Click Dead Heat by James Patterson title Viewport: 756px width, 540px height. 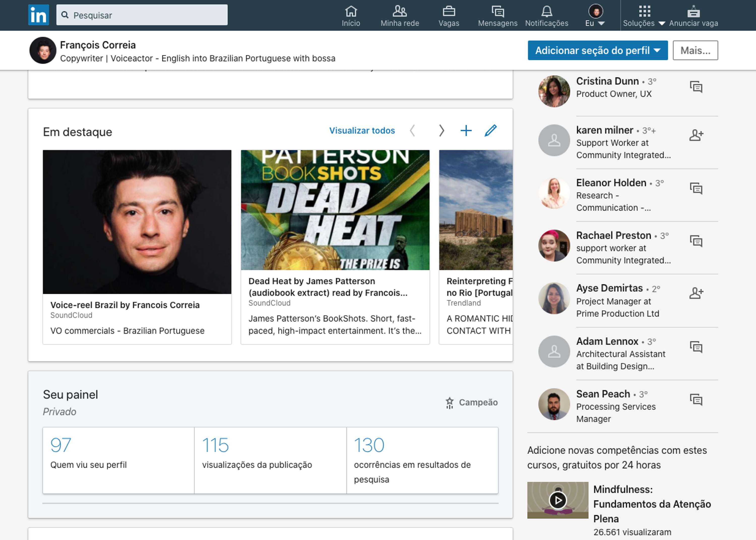[328, 287]
